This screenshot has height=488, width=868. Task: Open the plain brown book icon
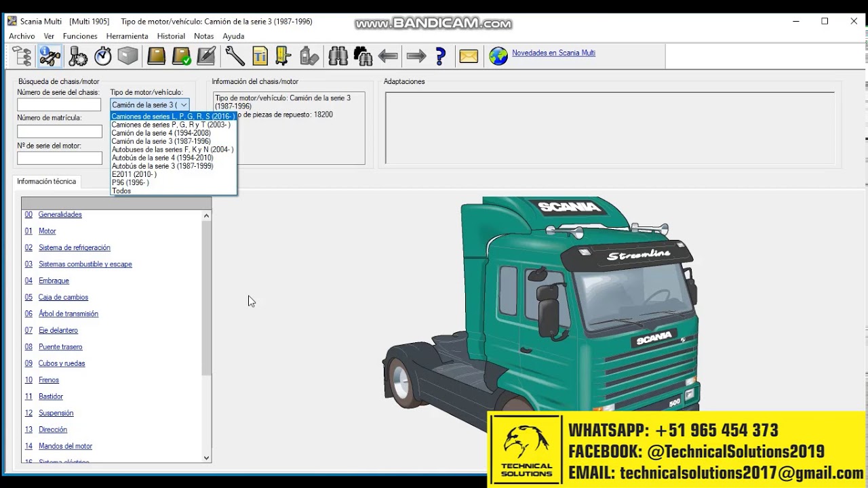(x=157, y=56)
